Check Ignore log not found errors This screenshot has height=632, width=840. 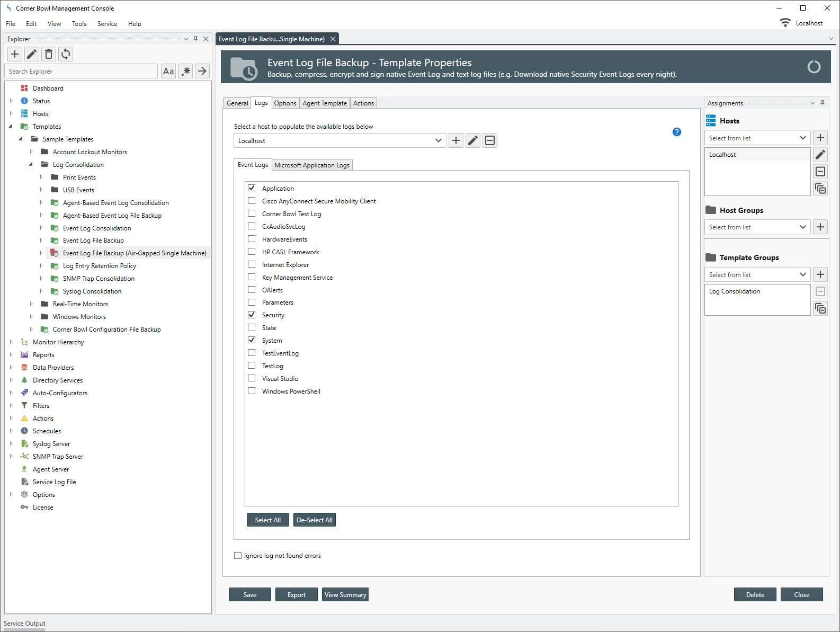(x=238, y=556)
